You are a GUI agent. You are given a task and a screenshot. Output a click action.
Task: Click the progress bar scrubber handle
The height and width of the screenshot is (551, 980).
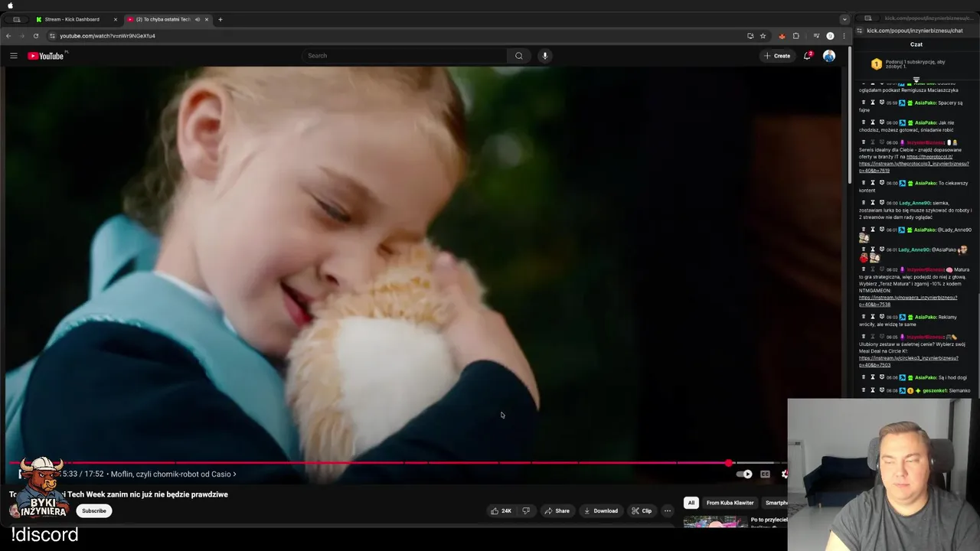pos(728,463)
